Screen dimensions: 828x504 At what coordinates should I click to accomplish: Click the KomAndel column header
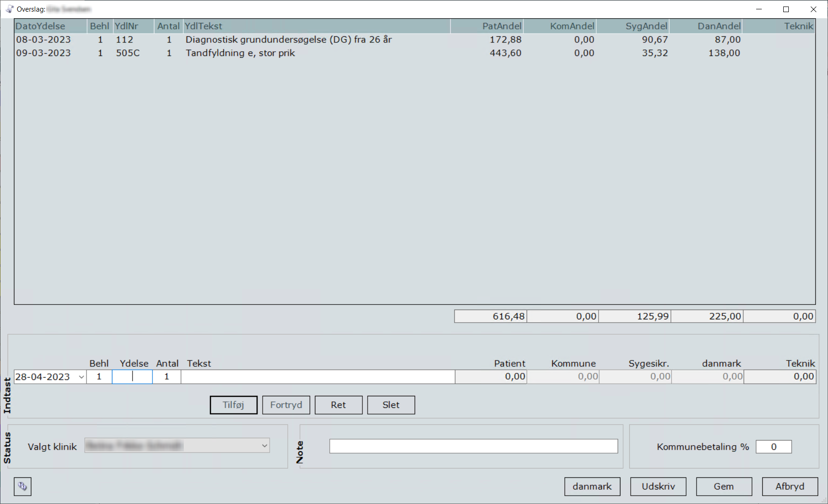[x=560, y=26]
